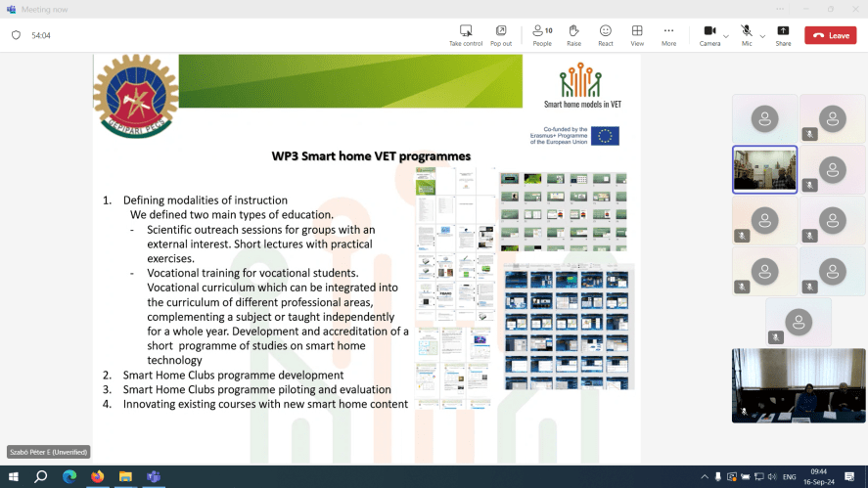The height and width of the screenshot is (488, 868).
Task: Open Firefox from the taskbar
Action: click(x=98, y=476)
